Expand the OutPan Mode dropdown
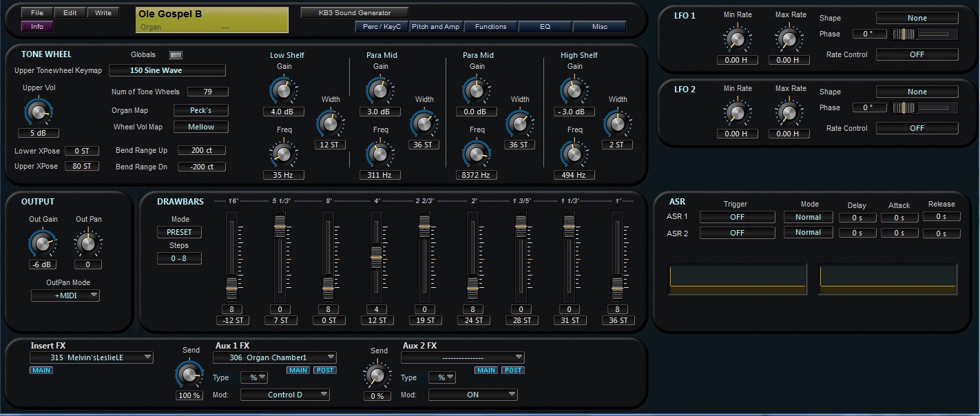Screen dimensions: 980x416 pos(65,295)
